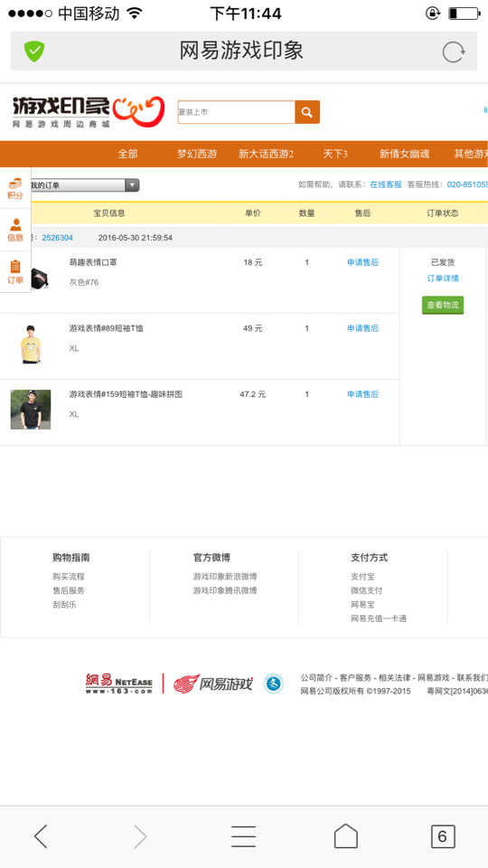Contact 在线客服 online support link

386,184
